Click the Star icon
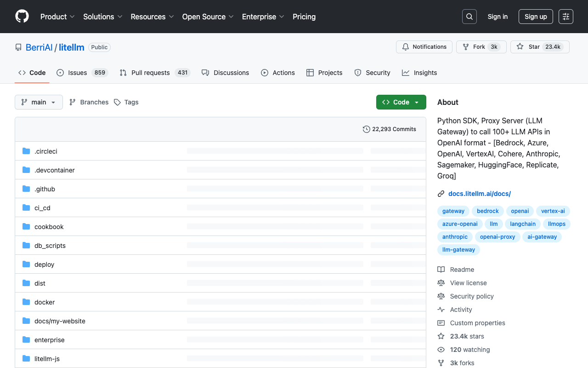Screen dimensions: 588x368 coord(520,47)
